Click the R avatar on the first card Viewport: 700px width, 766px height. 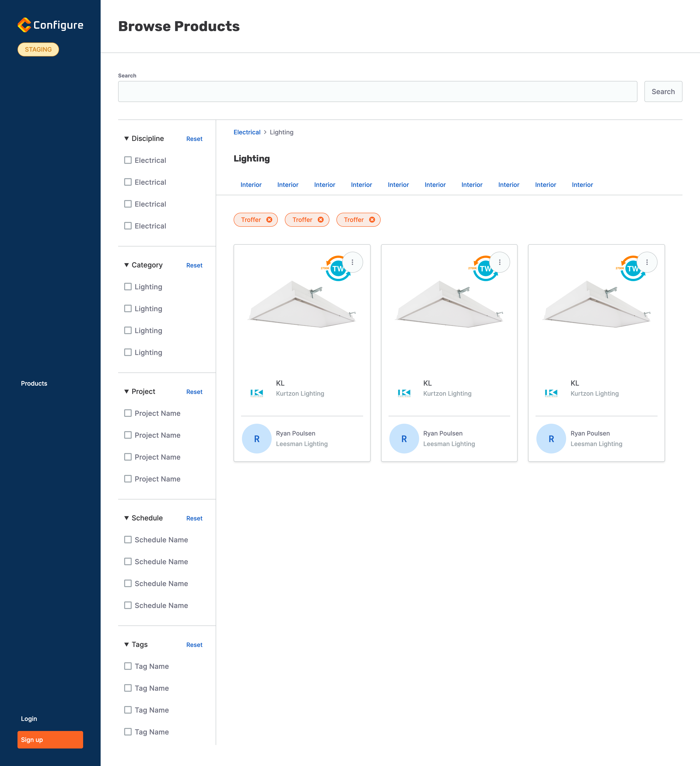257,438
